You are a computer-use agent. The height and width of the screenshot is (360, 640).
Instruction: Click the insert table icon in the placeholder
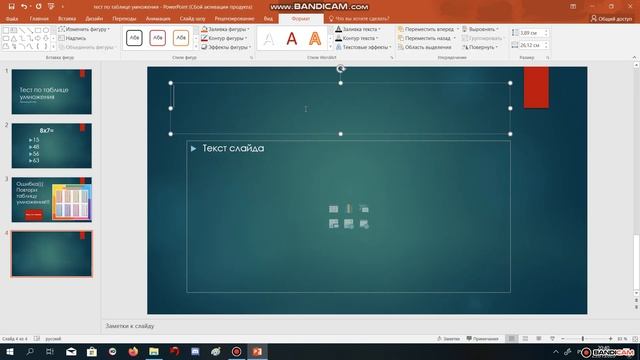coord(333,209)
